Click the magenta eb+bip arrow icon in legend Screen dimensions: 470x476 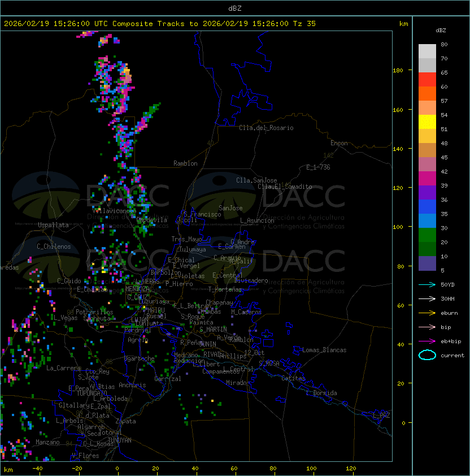coord(427,341)
